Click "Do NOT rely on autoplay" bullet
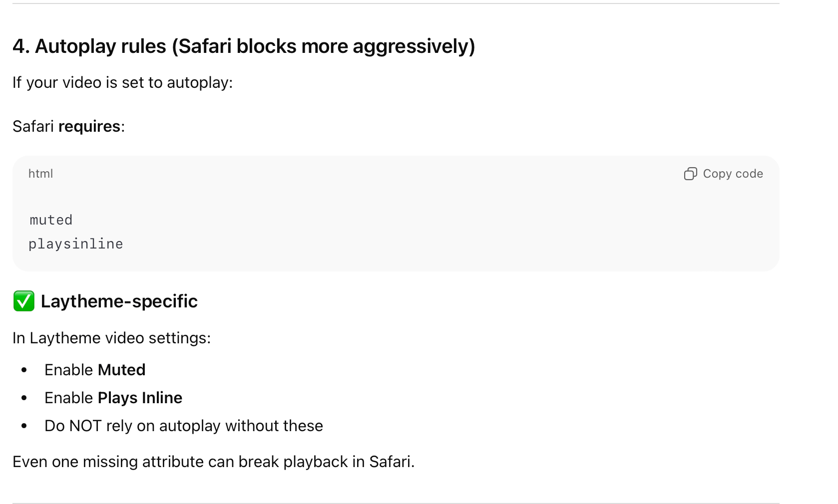The width and height of the screenshot is (838, 504). 183,426
